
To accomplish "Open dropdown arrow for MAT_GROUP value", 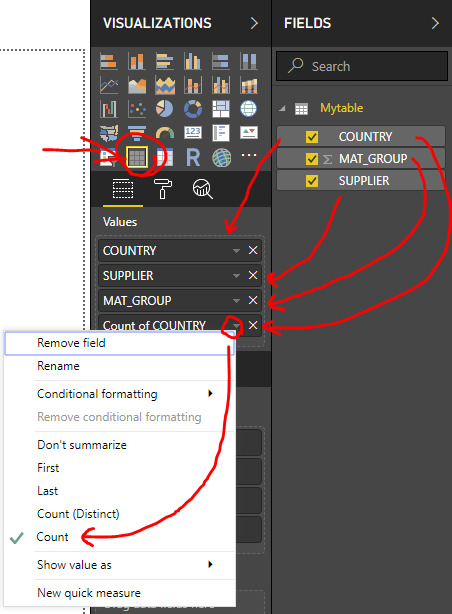I will pos(236,301).
